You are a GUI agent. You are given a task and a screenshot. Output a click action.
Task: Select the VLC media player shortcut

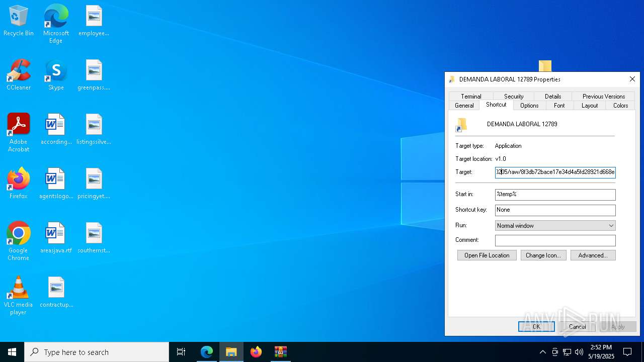[19, 296]
